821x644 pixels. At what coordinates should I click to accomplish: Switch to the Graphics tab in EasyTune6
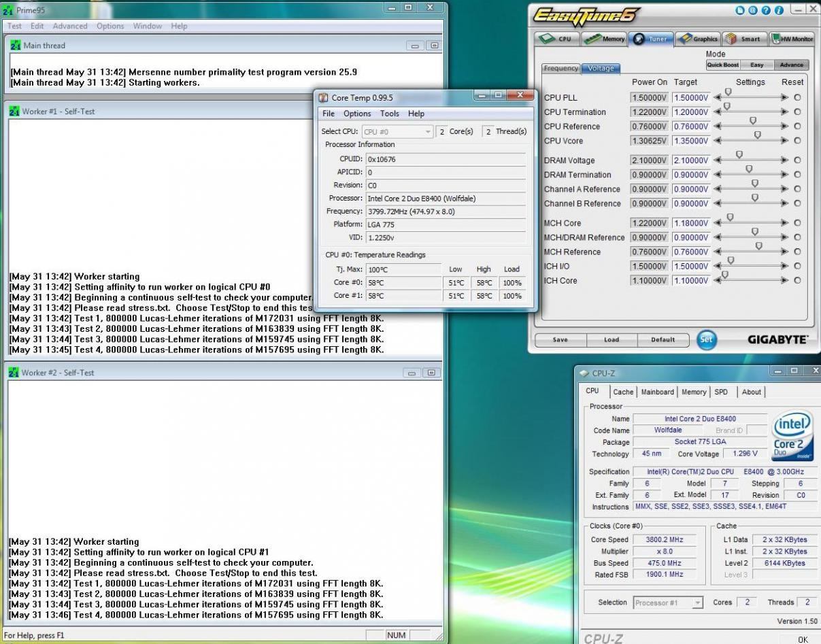point(698,39)
